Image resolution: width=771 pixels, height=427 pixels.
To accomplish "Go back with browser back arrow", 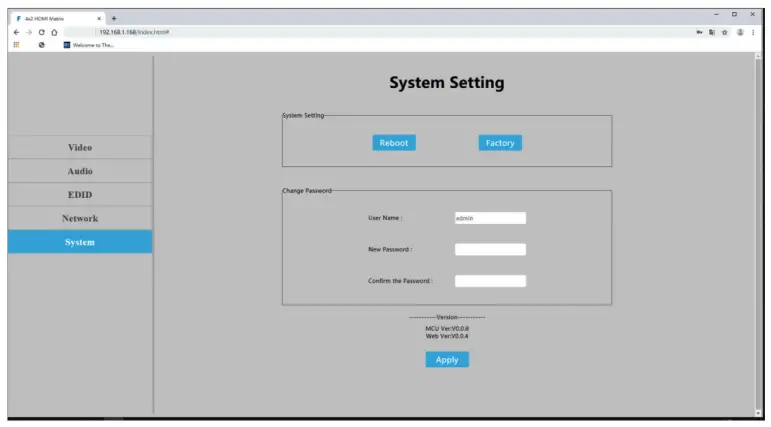I will (16, 32).
